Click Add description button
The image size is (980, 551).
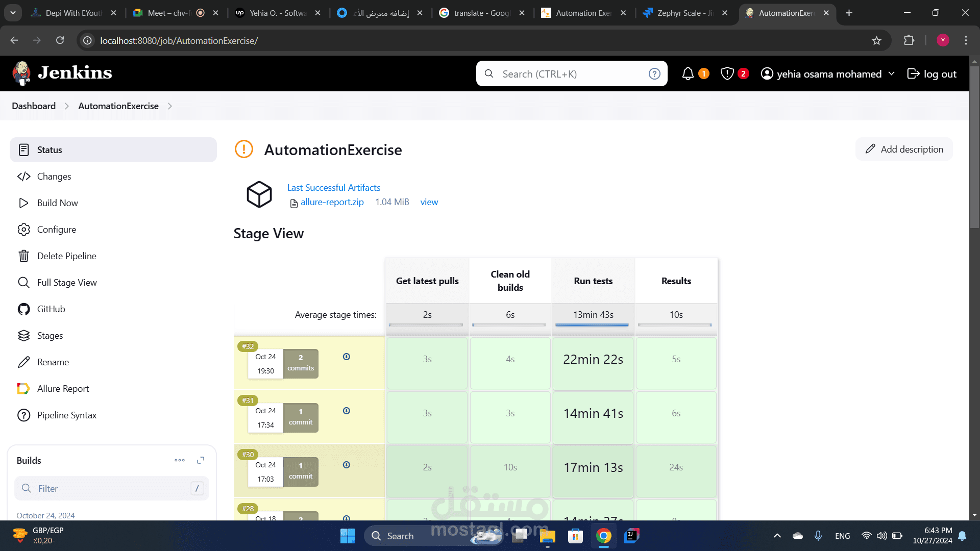(904, 149)
